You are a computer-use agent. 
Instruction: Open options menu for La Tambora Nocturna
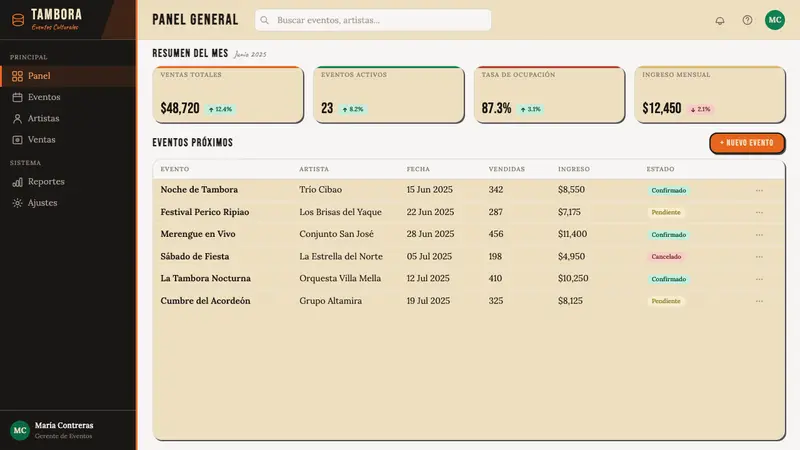click(759, 279)
